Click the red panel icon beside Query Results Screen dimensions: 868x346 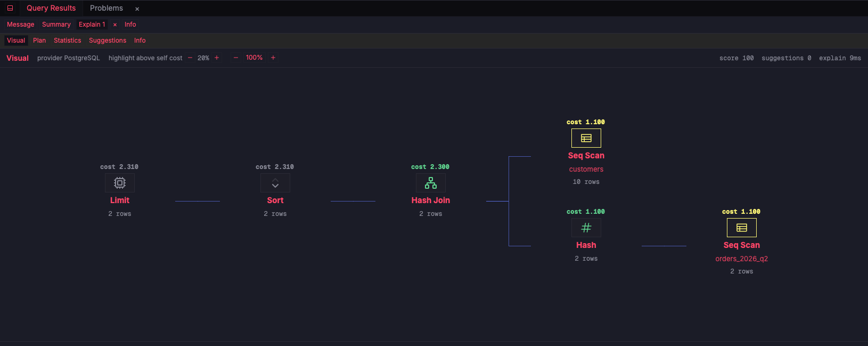[10, 8]
